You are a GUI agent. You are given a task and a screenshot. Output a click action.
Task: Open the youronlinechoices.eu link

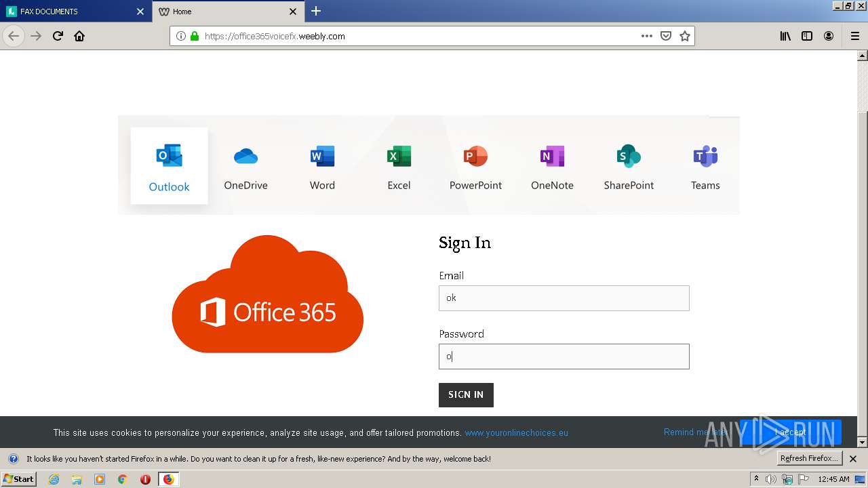pos(516,432)
